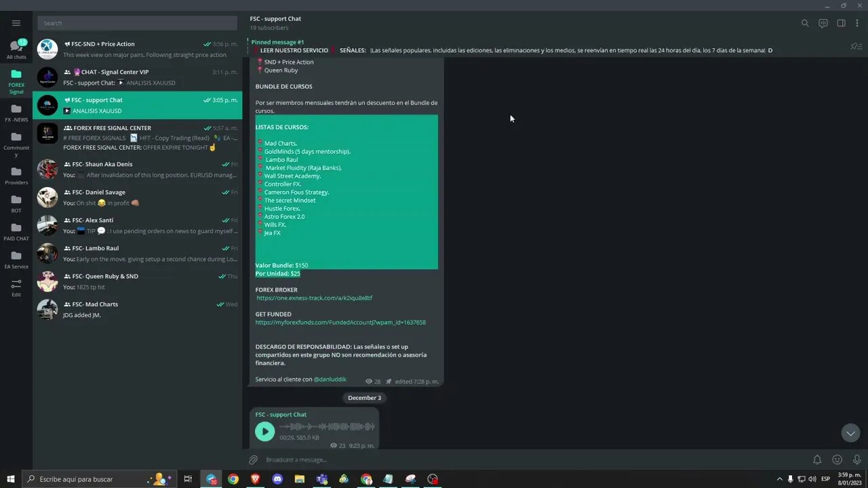Select the 'Por Unidad: $25' text
This screenshot has width=868, height=488.
coord(277,274)
